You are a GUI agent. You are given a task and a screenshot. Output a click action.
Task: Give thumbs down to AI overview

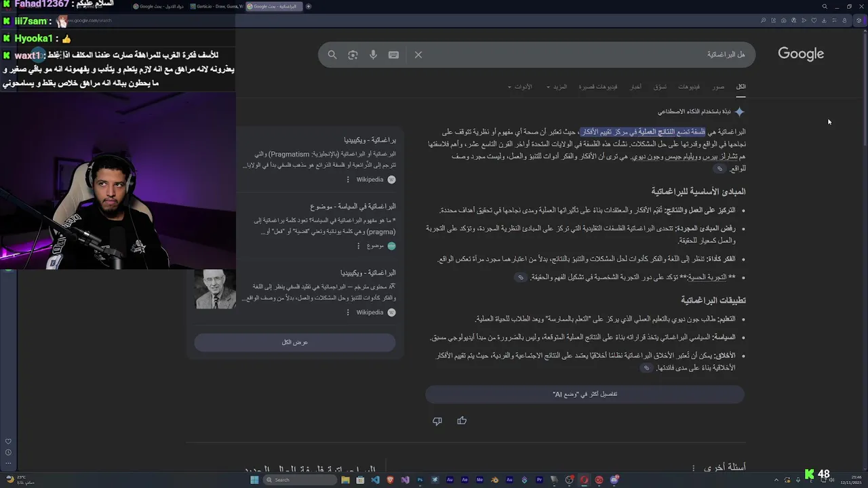tap(437, 421)
